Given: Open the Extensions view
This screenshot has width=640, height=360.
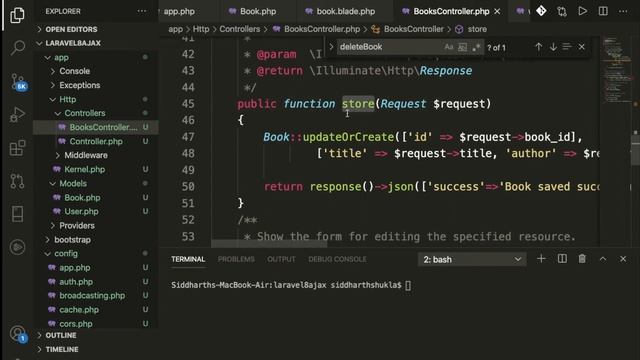Looking at the screenshot, I should 17,148.
